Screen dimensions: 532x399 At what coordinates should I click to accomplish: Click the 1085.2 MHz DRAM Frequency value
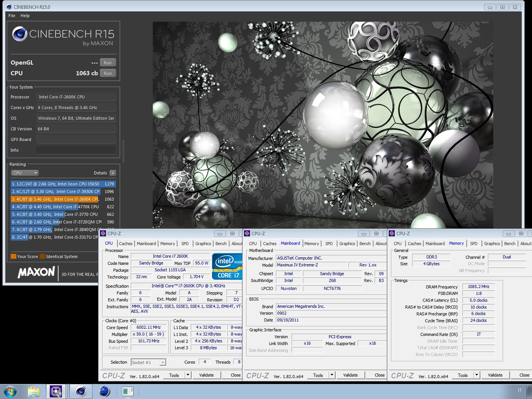tap(478, 287)
